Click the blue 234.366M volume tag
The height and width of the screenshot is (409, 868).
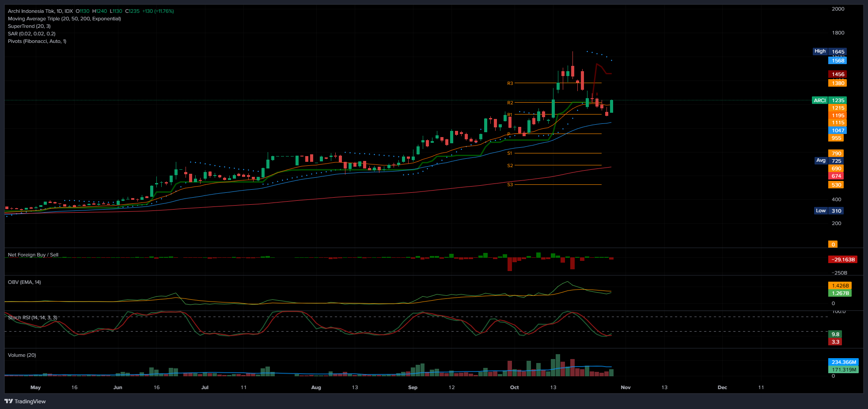pyautogui.click(x=843, y=362)
